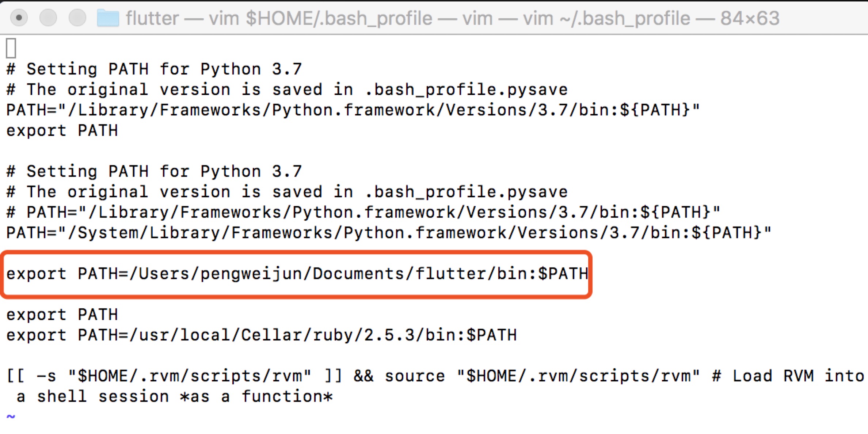Click the blue tilde empty-line marker

[11, 416]
